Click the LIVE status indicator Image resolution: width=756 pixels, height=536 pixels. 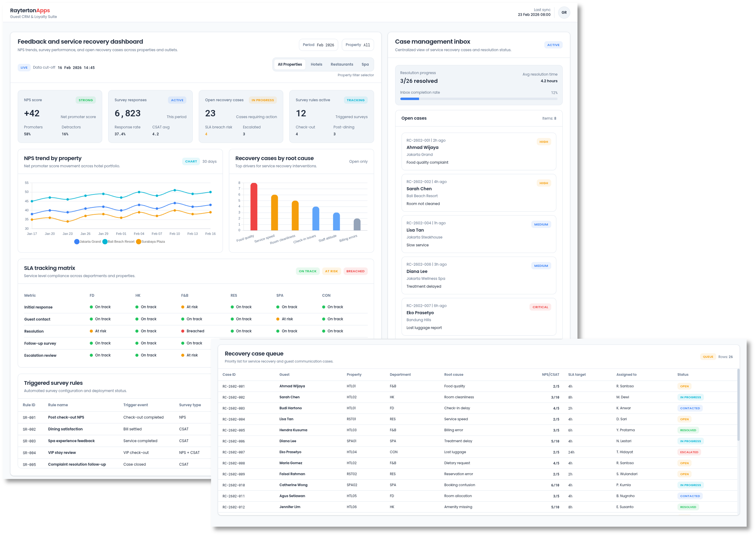click(x=24, y=67)
